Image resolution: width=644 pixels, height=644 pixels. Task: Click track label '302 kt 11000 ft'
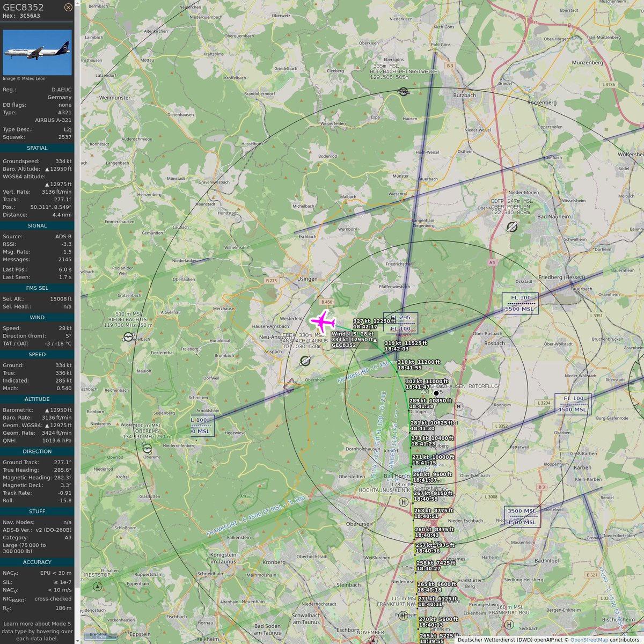pyautogui.click(x=427, y=381)
